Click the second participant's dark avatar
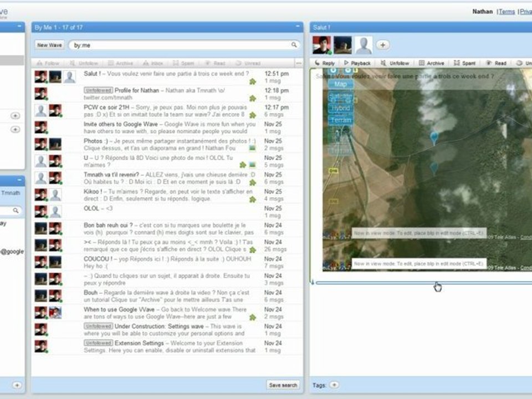The image size is (532, 399). click(342, 45)
